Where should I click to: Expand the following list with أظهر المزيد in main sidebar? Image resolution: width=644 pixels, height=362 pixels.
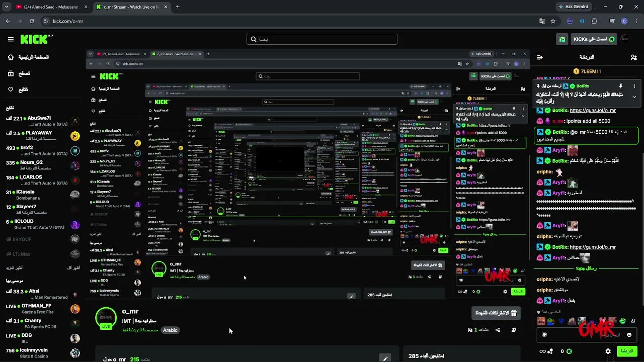[x=14, y=267]
